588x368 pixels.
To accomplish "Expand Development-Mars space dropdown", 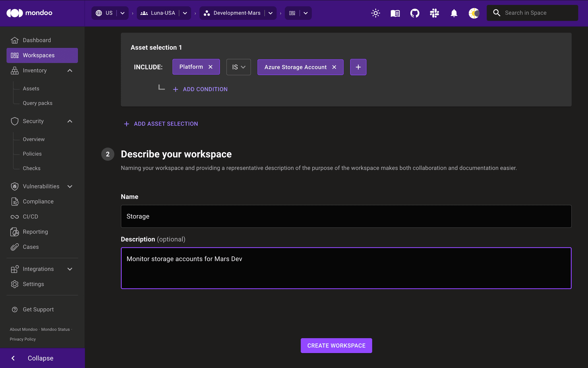I will (270, 13).
